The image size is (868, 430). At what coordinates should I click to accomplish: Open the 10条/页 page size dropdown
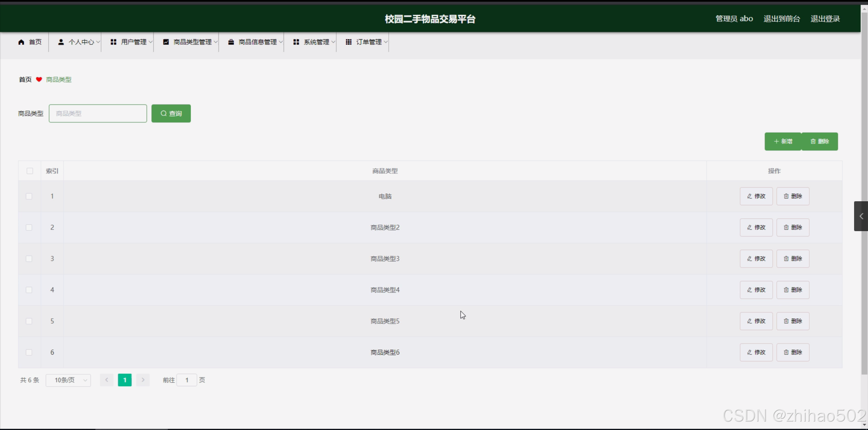(68, 380)
